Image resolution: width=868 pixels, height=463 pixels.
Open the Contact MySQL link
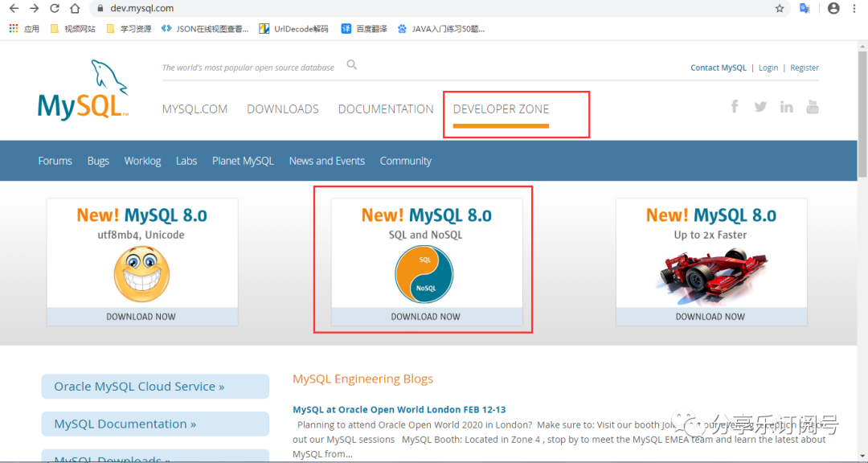[x=718, y=68]
